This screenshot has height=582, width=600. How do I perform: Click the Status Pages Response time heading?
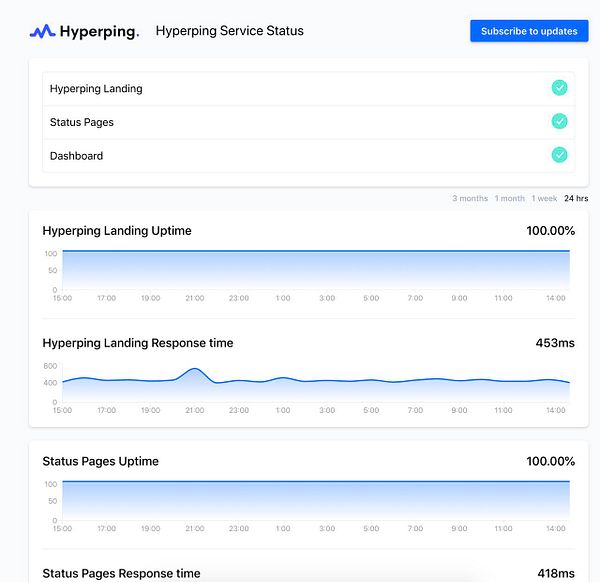[121, 574]
